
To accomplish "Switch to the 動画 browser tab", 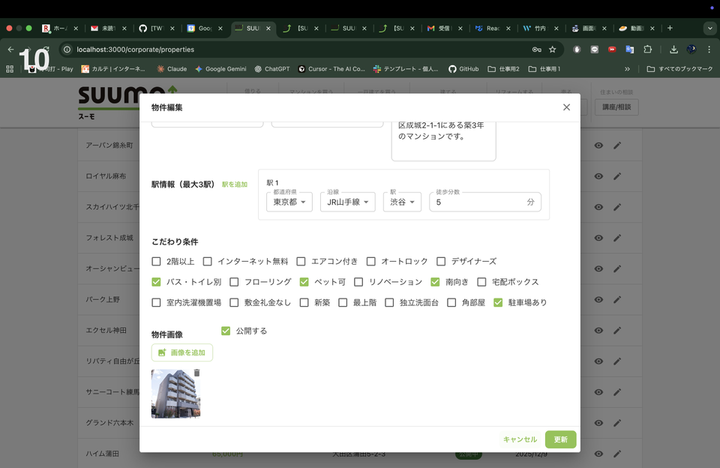I will pyautogui.click(x=636, y=28).
